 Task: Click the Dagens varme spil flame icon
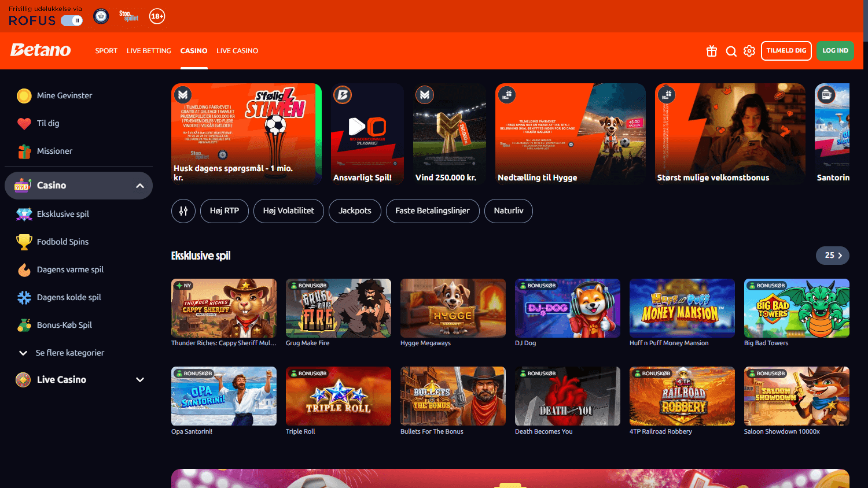click(24, 269)
